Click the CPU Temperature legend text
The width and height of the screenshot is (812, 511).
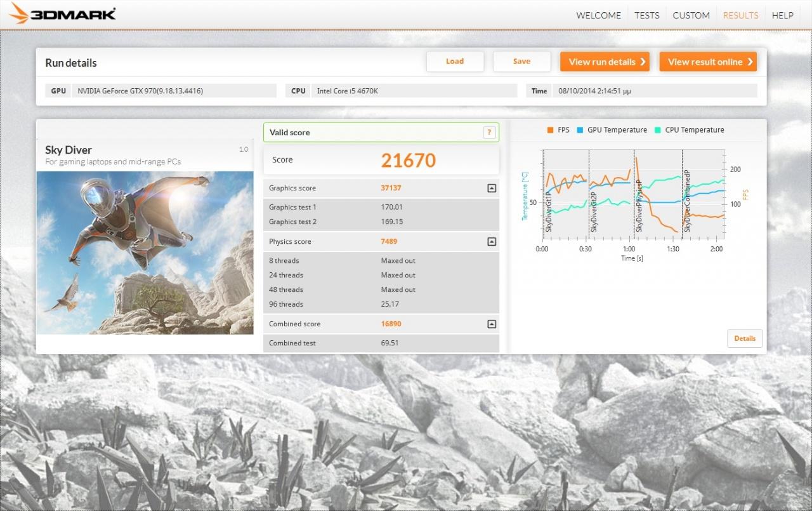695,130
